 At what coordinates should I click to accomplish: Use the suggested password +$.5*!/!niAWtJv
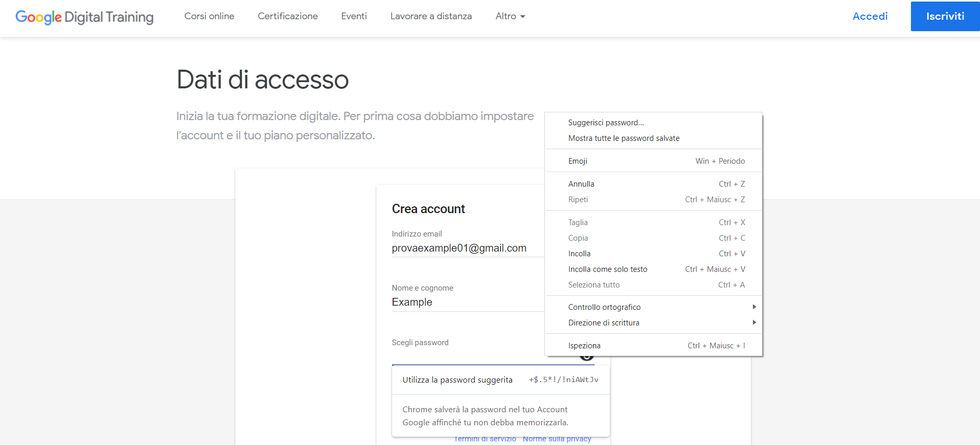[x=501, y=380]
